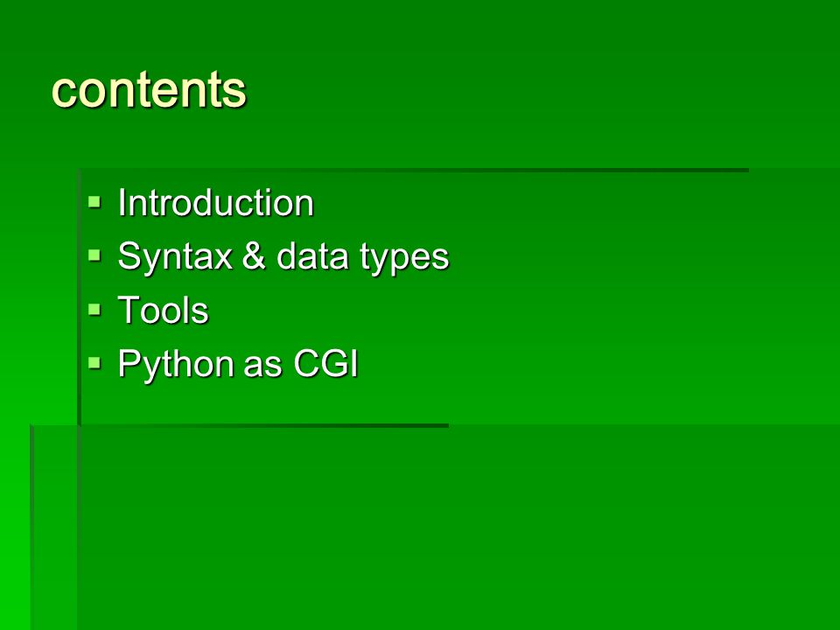Click the "contents" slide title
Image resolution: width=840 pixels, height=630 pixels.
(x=149, y=89)
